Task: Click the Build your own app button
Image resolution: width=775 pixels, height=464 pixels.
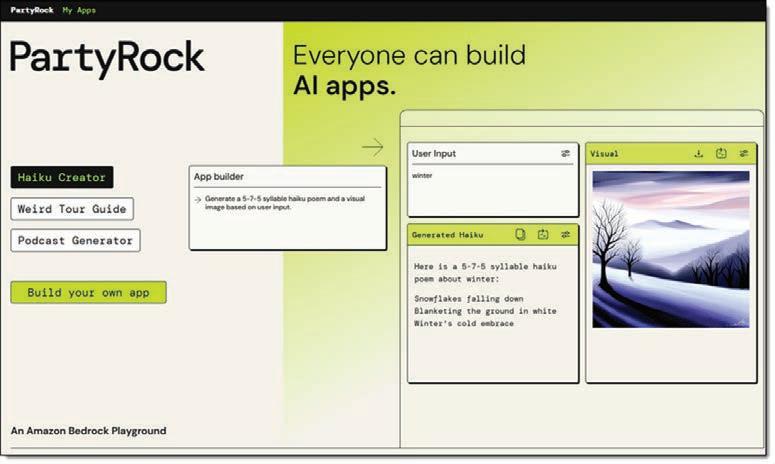Action: click(x=88, y=293)
